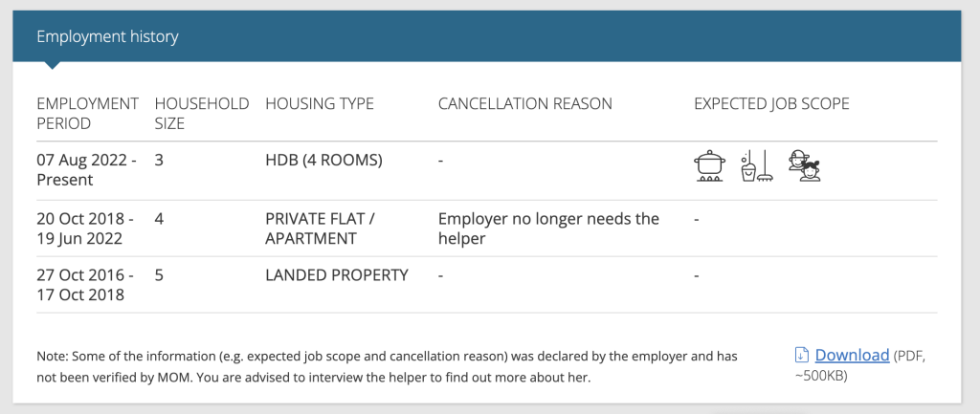Screen dimensions: 980x414
Task: Click the childcare job scope icon
Action: pos(804,166)
